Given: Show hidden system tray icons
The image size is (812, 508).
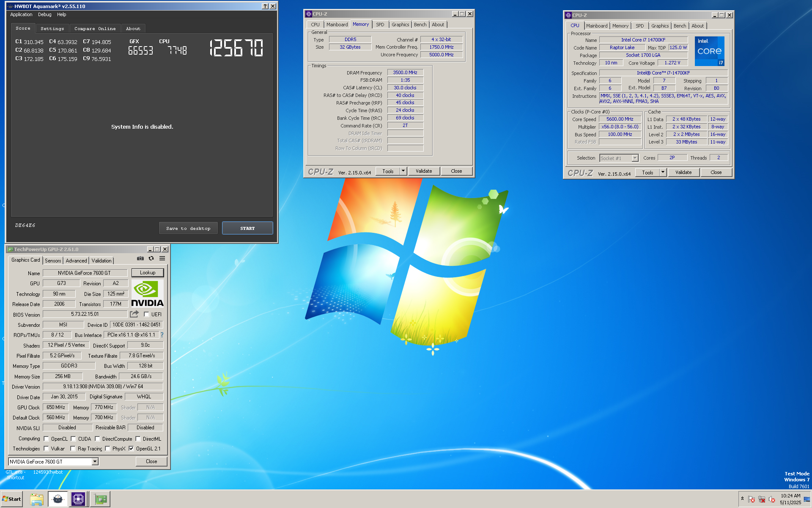Looking at the screenshot, I should pos(742,499).
